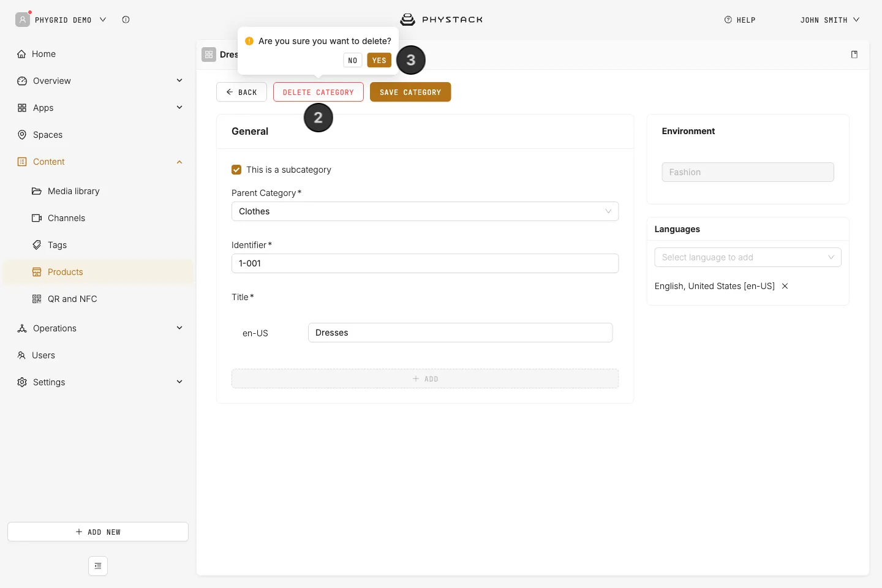882x588 pixels.
Task: Click the Add New button in sidebar
Action: pyautogui.click(x=98, y=532)
